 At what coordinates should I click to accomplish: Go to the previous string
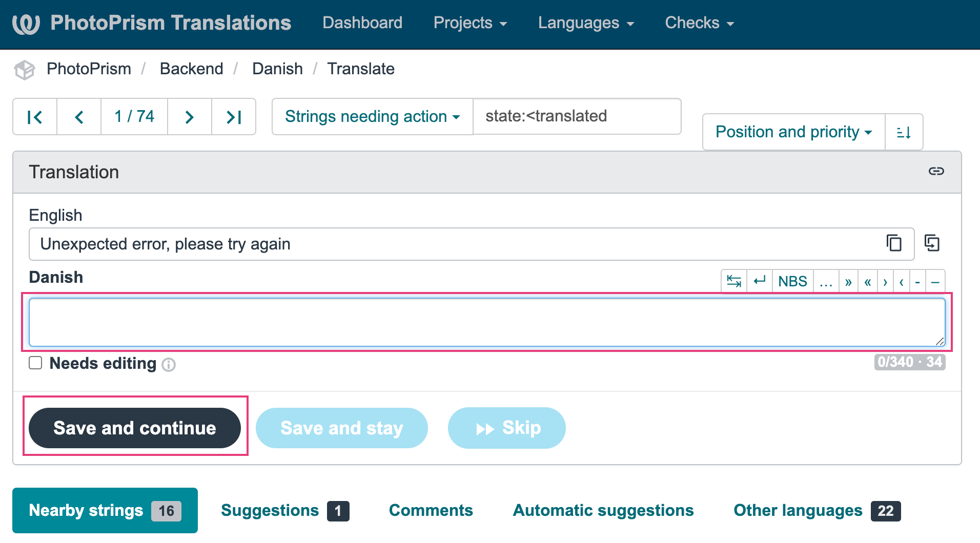79,117
